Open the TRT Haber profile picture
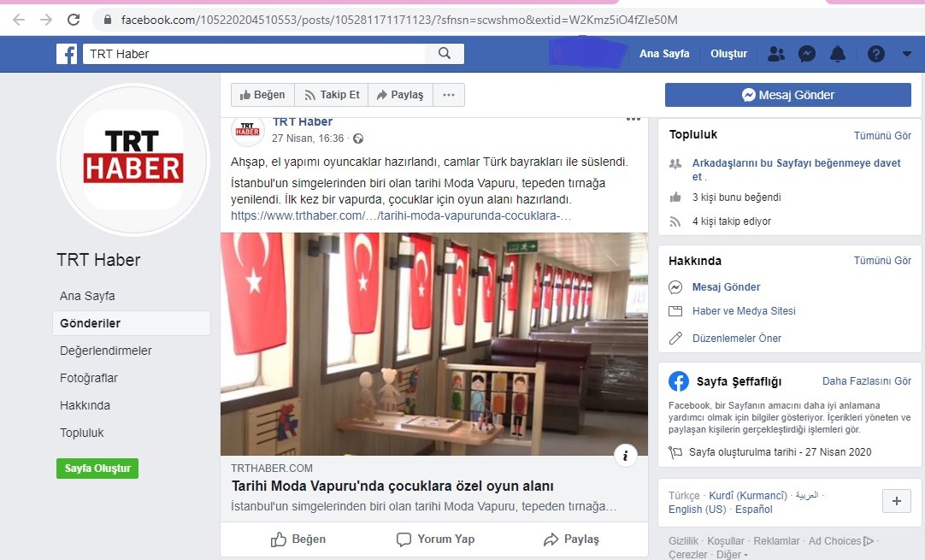 133,160
